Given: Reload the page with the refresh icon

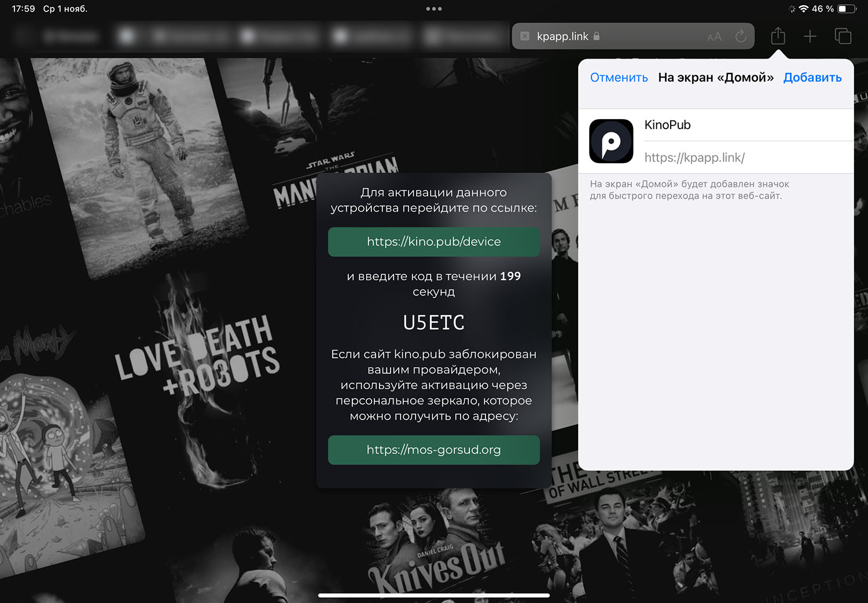Looking at the screenshot, I should [741, 36].
